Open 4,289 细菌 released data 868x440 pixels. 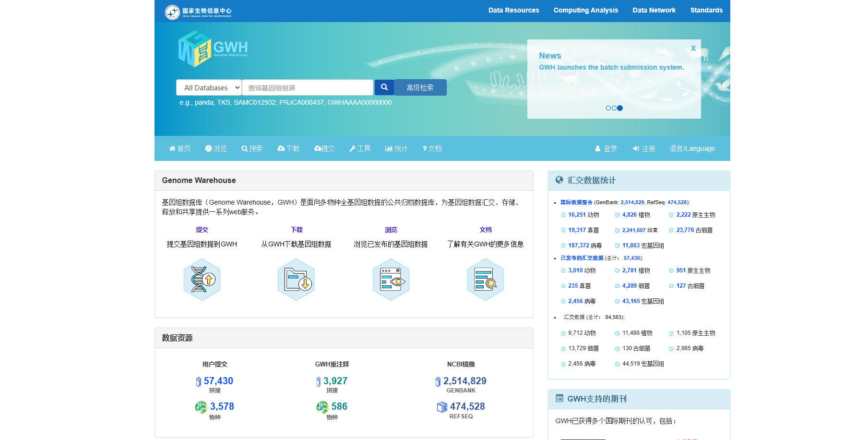[636, 286]
